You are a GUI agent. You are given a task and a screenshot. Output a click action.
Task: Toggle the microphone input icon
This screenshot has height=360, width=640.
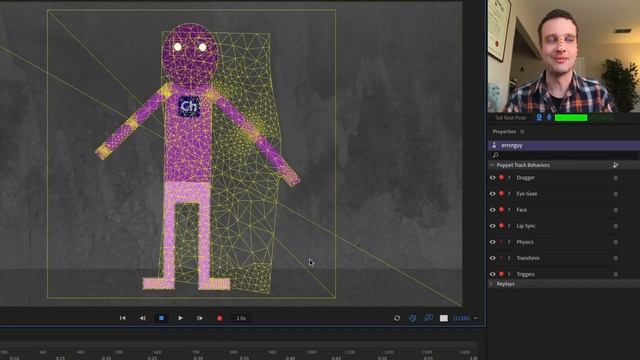[x=549, y=118]
